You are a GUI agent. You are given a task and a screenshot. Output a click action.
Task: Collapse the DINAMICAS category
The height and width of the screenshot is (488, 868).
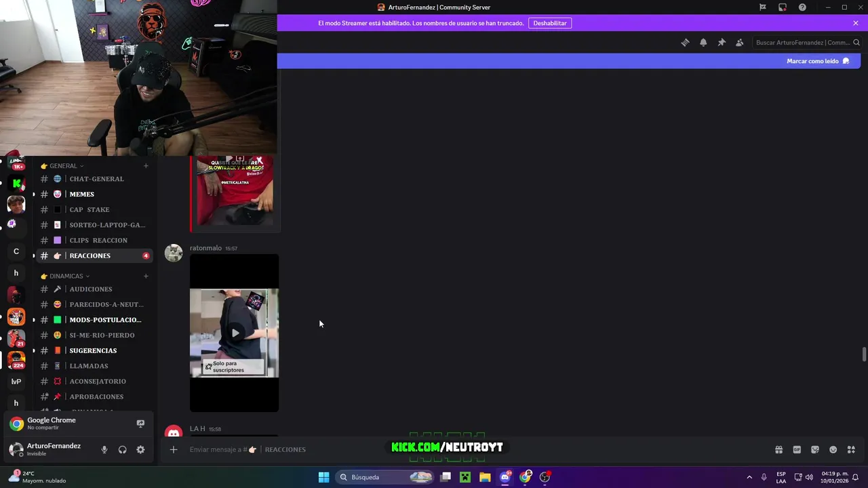(65, 277)
